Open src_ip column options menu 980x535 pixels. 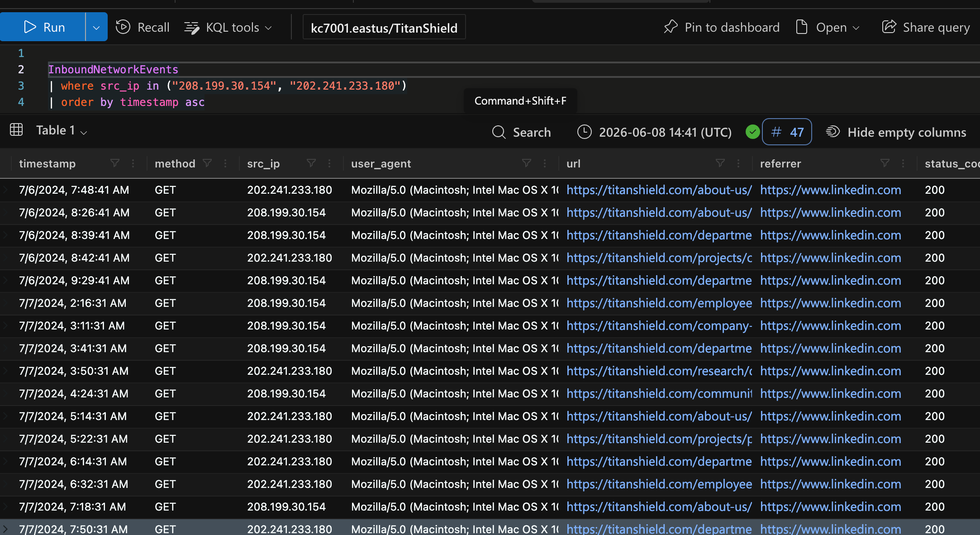pos(329,163)
